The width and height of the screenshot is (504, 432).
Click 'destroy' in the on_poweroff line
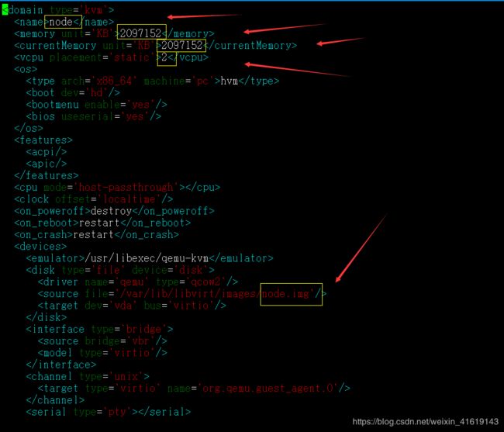(x=111, y=211)
